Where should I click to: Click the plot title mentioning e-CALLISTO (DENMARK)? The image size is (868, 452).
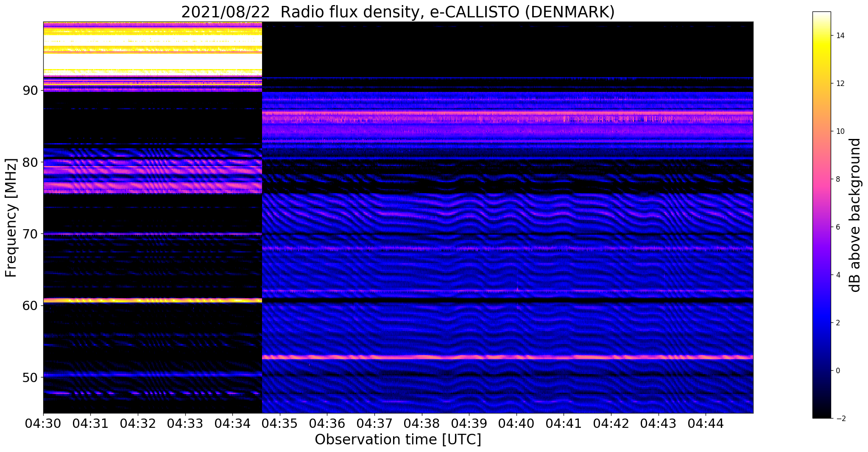(x=398, y=12)
